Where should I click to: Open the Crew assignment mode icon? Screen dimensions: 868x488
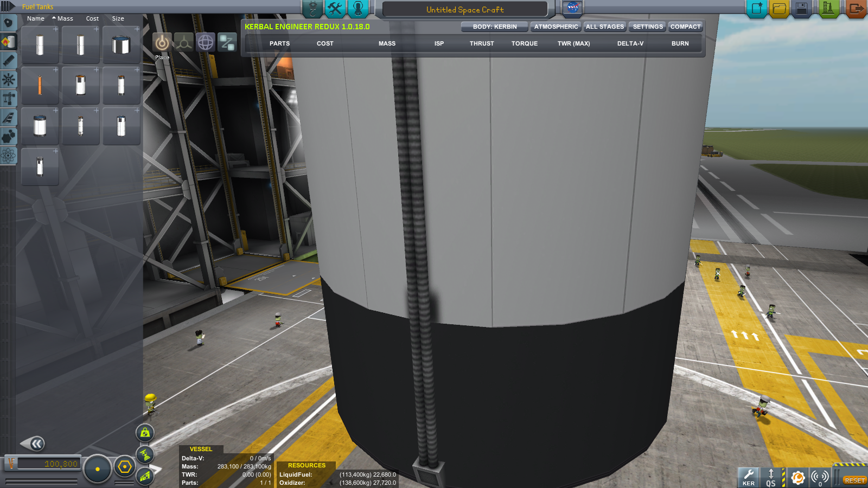pyautogui.click(x=358, y=8)
